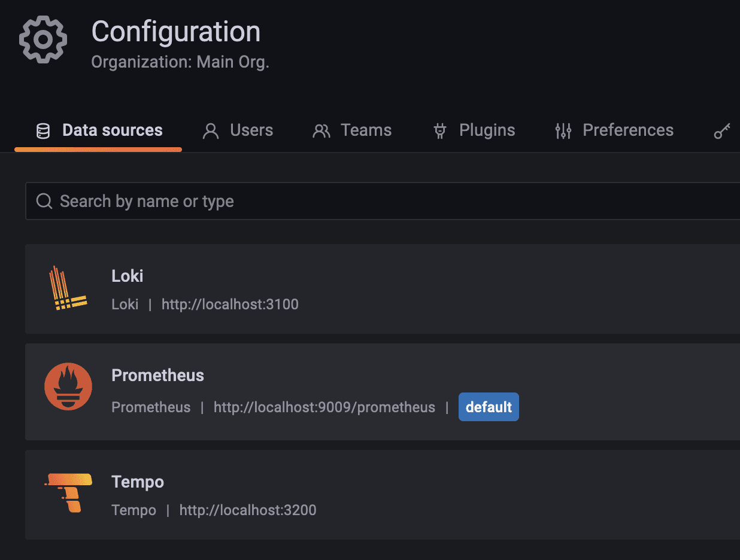Open the Preferences tab

[x=614, y=131]
